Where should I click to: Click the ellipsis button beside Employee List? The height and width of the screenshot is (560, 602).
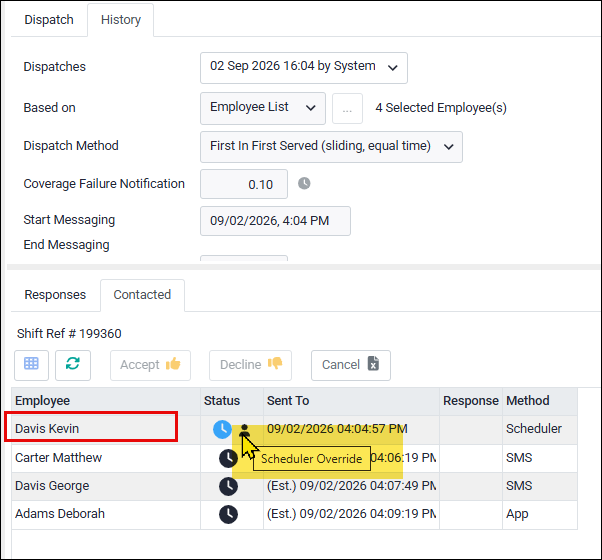[x=347, y=109]
